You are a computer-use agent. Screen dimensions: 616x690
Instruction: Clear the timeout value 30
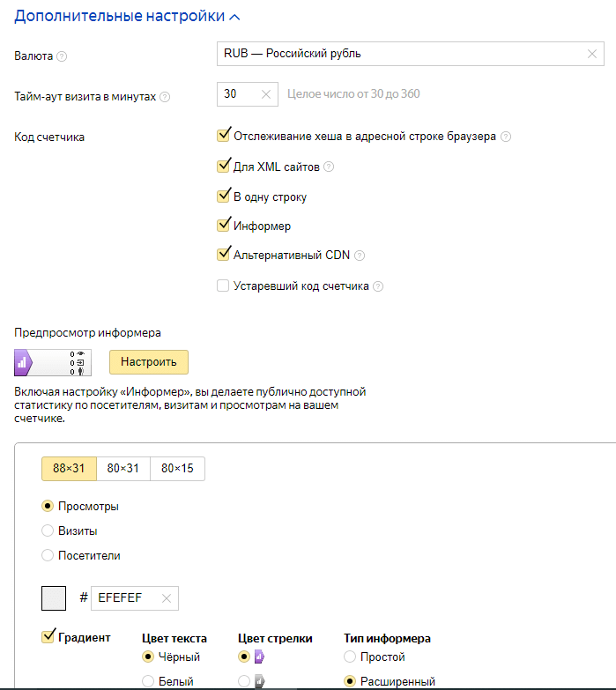click(266, 94)
